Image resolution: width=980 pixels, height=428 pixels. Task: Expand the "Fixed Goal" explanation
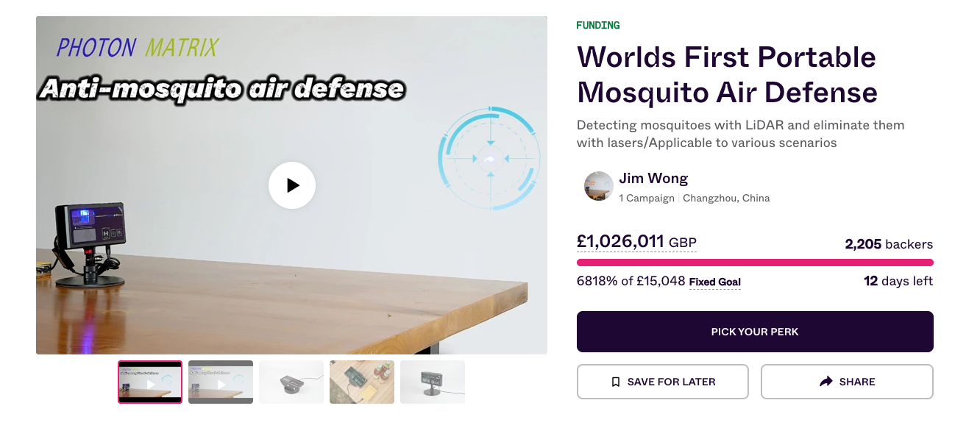coord(714,282)
